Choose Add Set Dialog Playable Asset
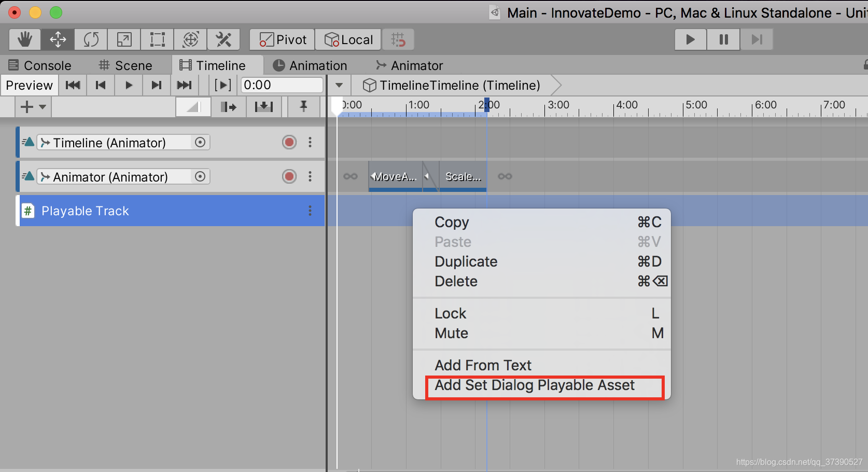The image size is (868, 472). (541, 385)
